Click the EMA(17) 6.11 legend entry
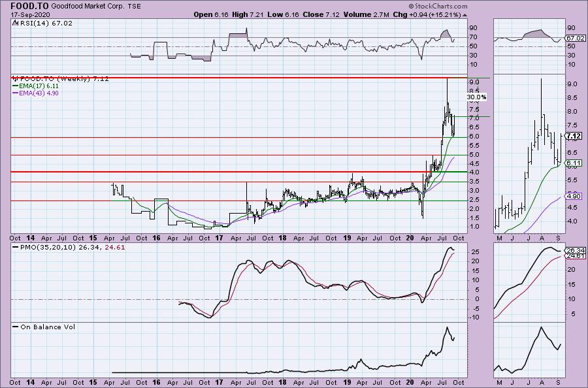Image resolution: width=588 pixels, height=388 pixels. 36,86
